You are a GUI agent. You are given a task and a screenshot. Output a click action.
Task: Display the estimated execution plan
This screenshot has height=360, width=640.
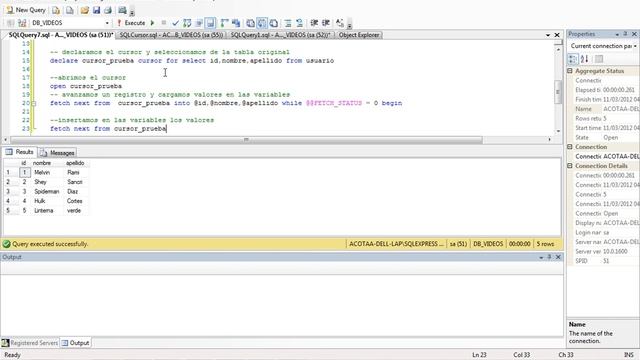[187, 23]
